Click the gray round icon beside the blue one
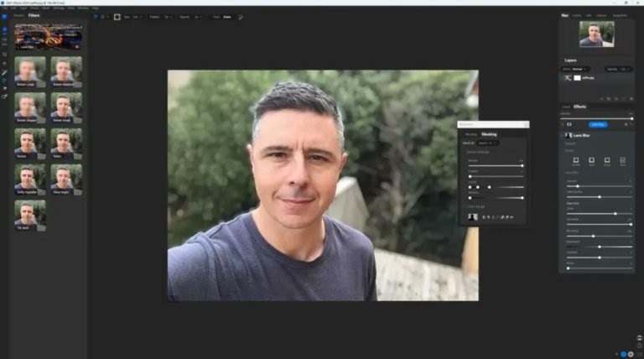The width and height of the screenshot is (644, 359). 631,354
